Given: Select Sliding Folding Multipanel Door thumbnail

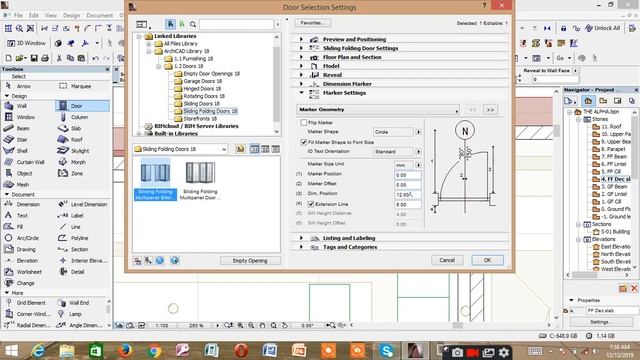Looking at the screenshot, I should tap(200, 180).
